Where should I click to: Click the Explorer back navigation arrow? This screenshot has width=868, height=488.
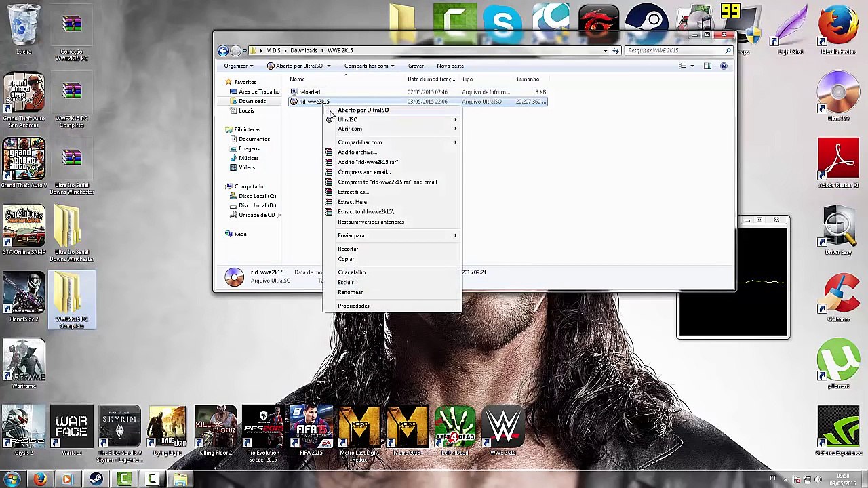pos(222,50)
